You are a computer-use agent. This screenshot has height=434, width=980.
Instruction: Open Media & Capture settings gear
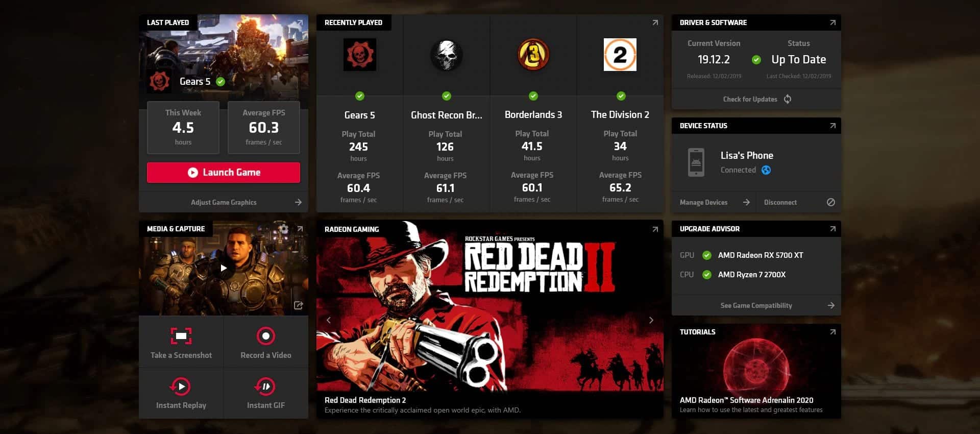284,229
